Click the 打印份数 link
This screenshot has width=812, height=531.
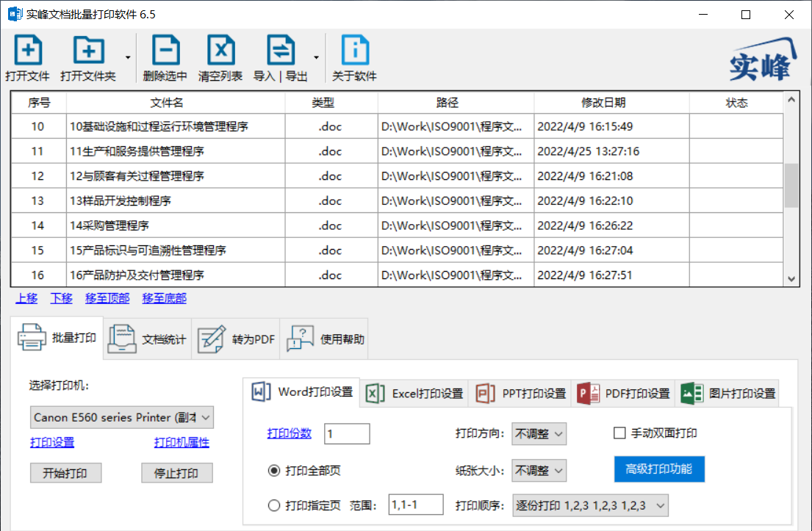click(290, 433)
